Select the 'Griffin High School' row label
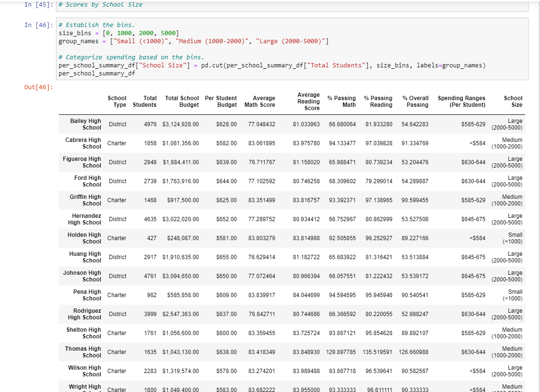540x392 pixels. point(85,200)
